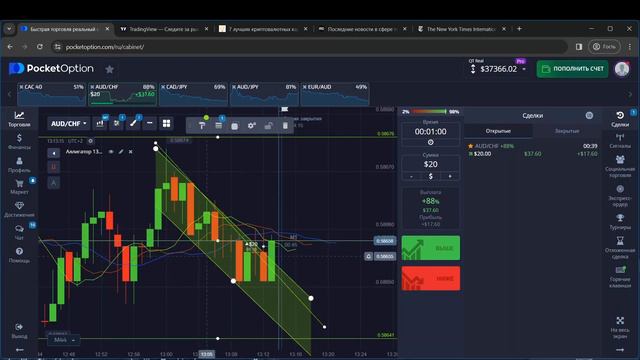This screenshot has width=640, height=360.
Task: Toggle amount mode with the $ button
Action: pos(431,176)
